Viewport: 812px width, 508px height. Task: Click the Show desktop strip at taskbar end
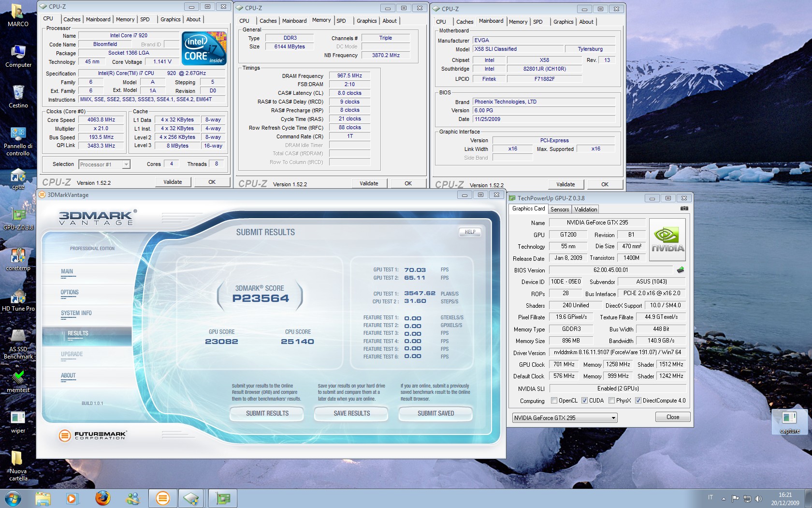tap(808, 498)
